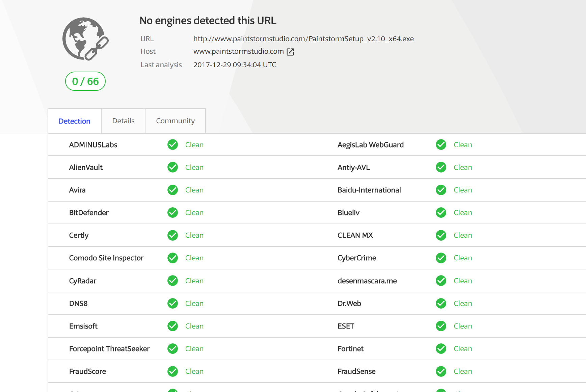Click the green checkmark for Antiy-AVL
The image size is (586, 392).
(x=441, y=167)
